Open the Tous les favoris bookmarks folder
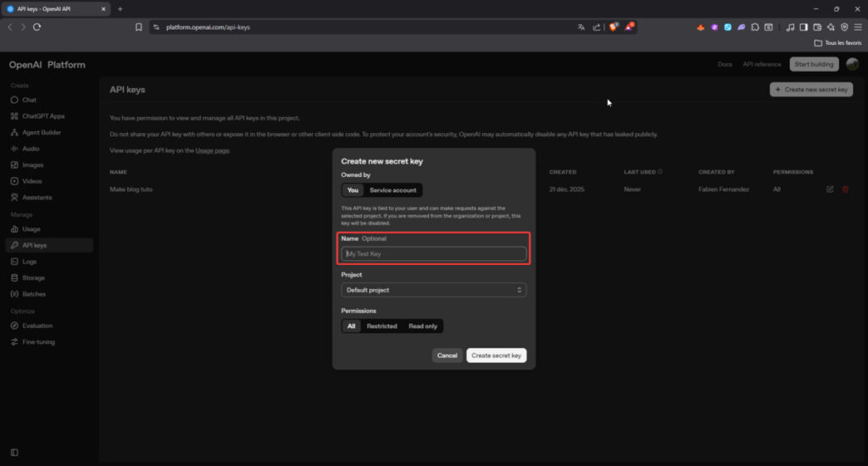 pos(836,42)
